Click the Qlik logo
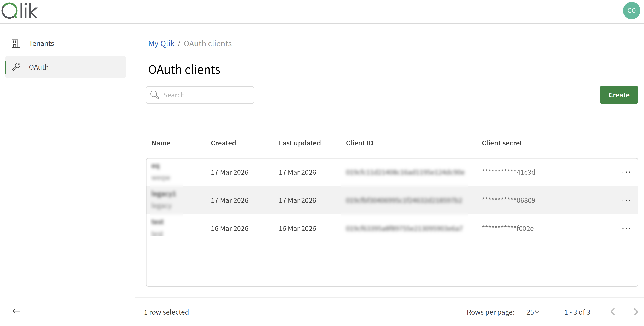The image size is (644, 326). pos(19,11)
